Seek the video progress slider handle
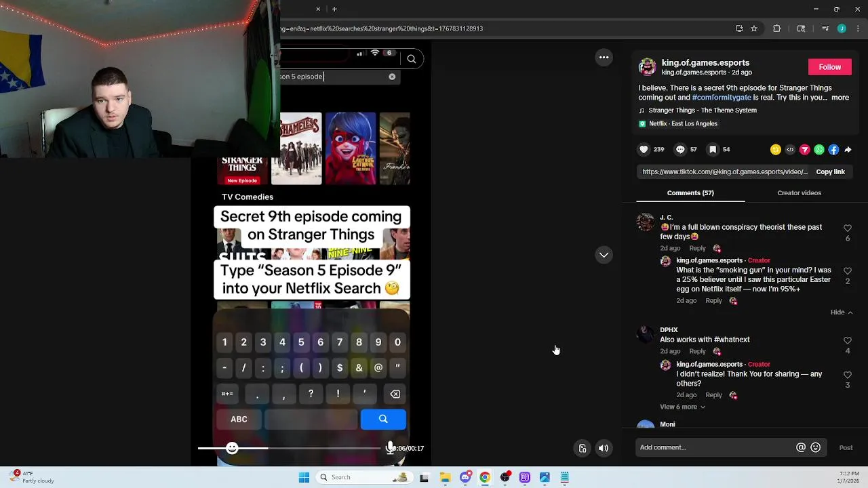This screenshot has height=488, width=868. (233, 448)
